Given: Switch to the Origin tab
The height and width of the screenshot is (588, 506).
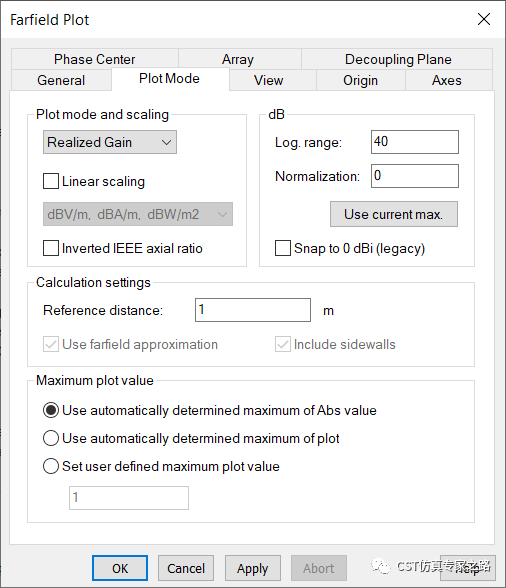Looking at the screenshot, I should 360,80.
